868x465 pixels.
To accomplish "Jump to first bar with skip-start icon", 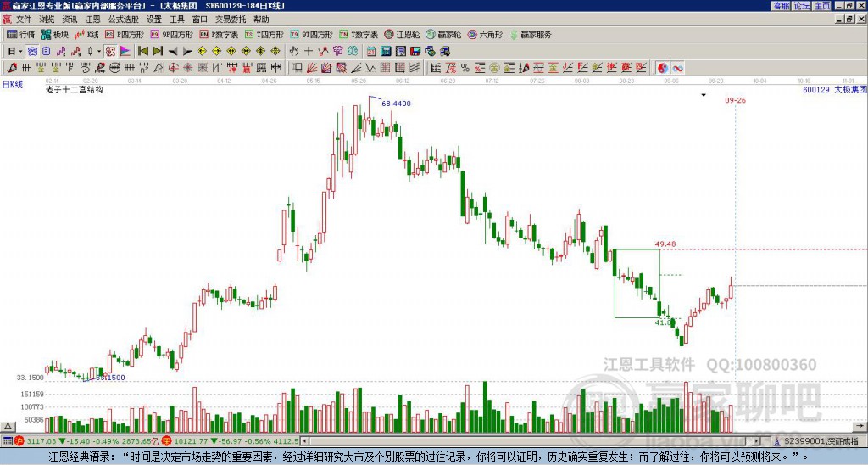I will (x=142, y=52).
